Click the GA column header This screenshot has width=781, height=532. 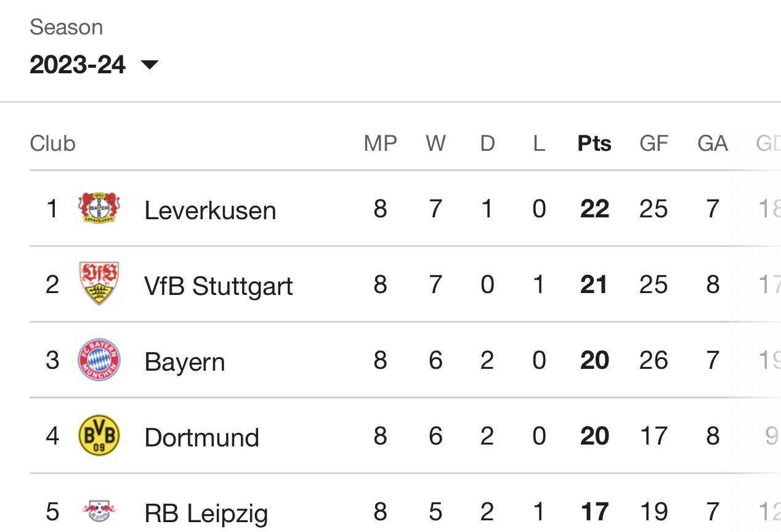coord(713,143)
